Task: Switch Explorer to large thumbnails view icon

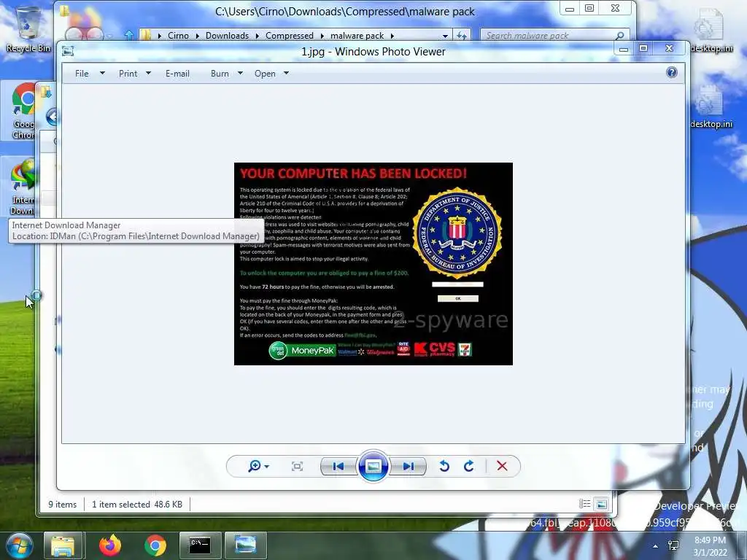Action: (x=602, y=504)
